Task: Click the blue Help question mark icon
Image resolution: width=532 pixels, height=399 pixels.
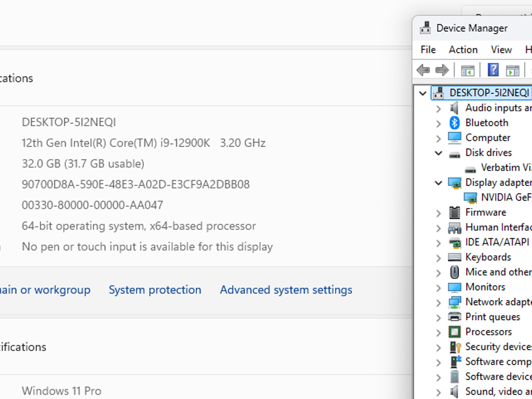Action: (493, 70)
